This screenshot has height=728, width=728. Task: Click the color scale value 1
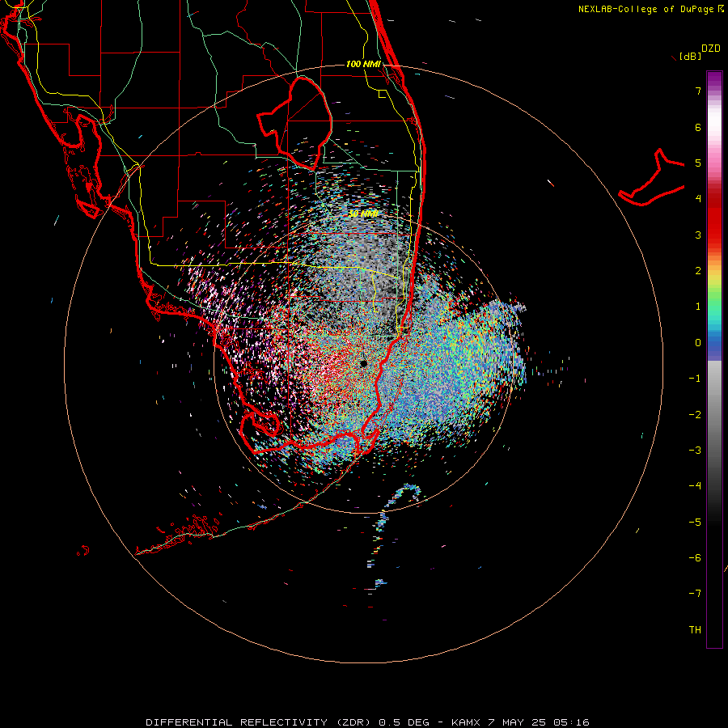[x=698, y=307]
